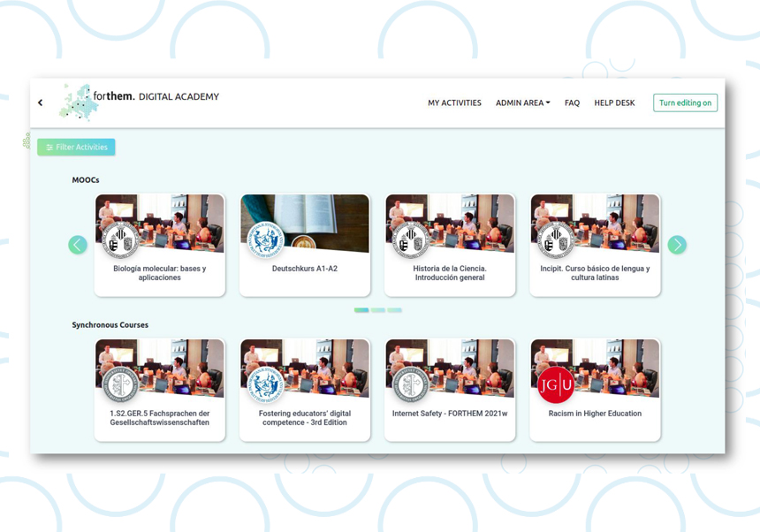The height and width of the screenshot is (532, 760).
Task: Click the 'MOOCs' section heading
Action: coord(86,179)
